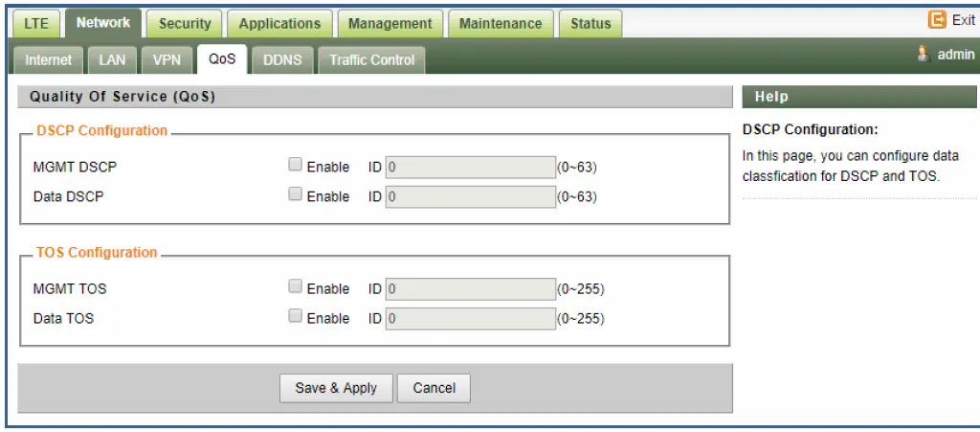Open the DDNS sub-tab
The height and width of the screenshot is (432, 980).
[282, 59]
